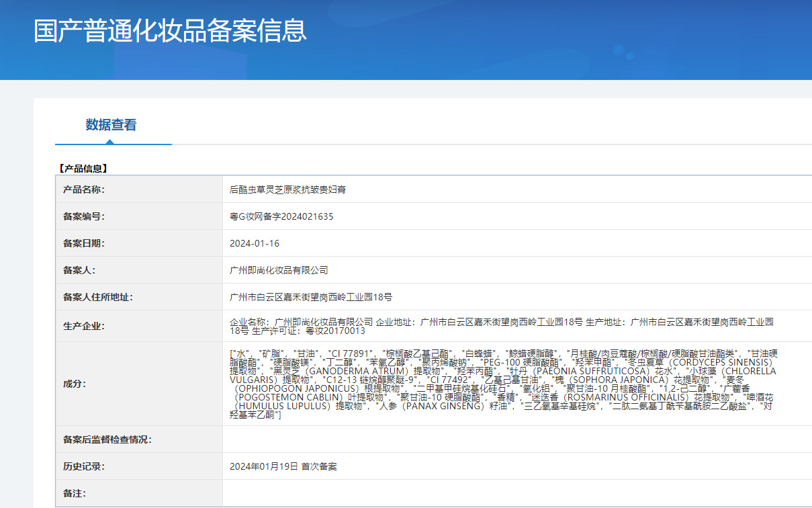Image resolution: width=812 pixels, height=508 pixels.
Task: Click the 备案日期 row label
Action: [x=84, y=243]
